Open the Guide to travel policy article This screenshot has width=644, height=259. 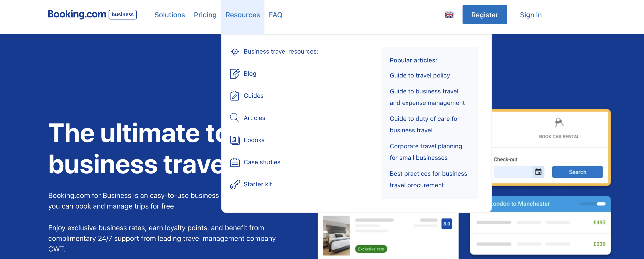[x=420, y=75]
